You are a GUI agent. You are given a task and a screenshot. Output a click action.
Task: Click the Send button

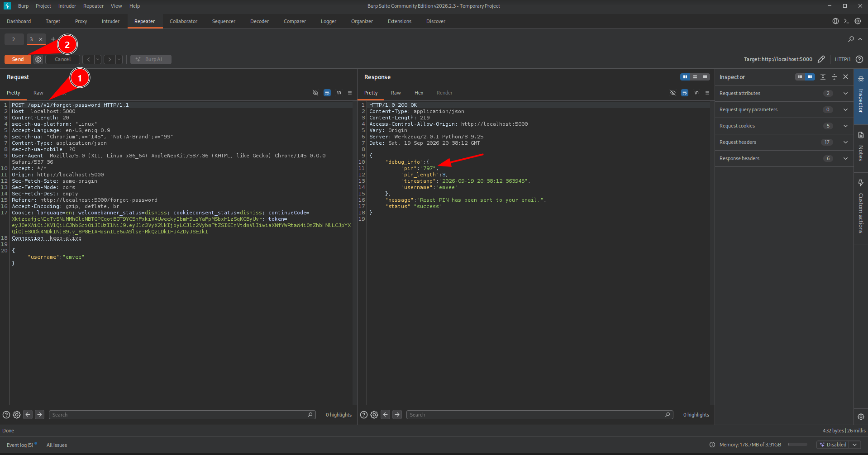(x=18, y=59)
